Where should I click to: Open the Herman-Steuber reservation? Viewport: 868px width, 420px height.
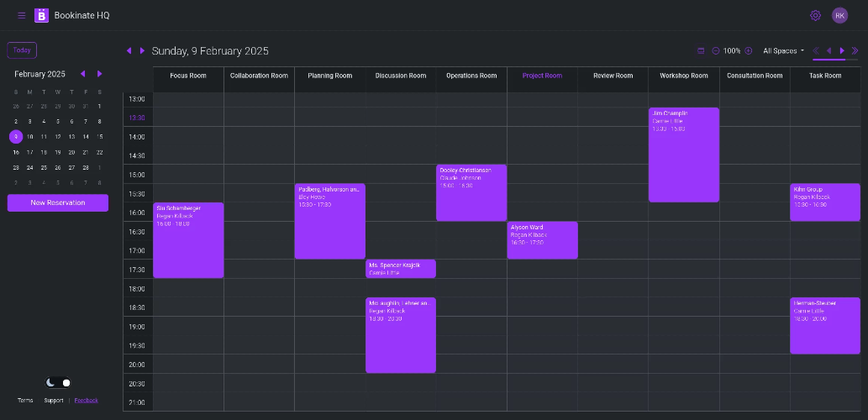point(825,326)
